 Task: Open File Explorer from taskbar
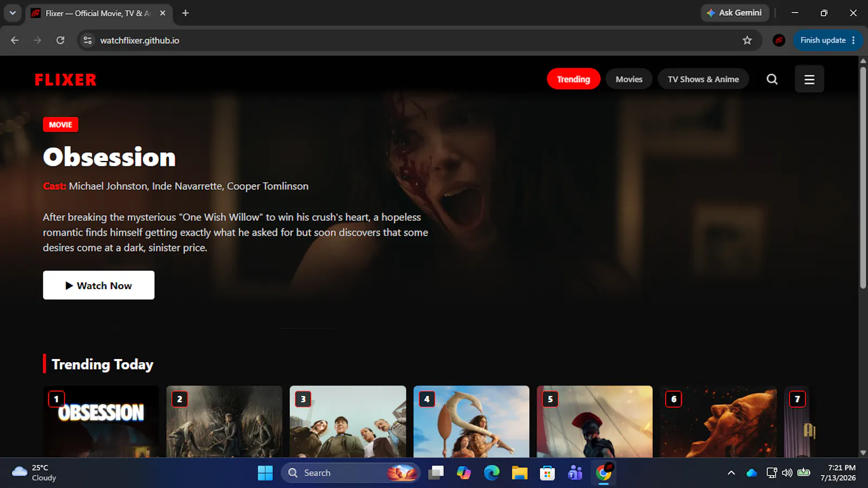coord(520,473)
